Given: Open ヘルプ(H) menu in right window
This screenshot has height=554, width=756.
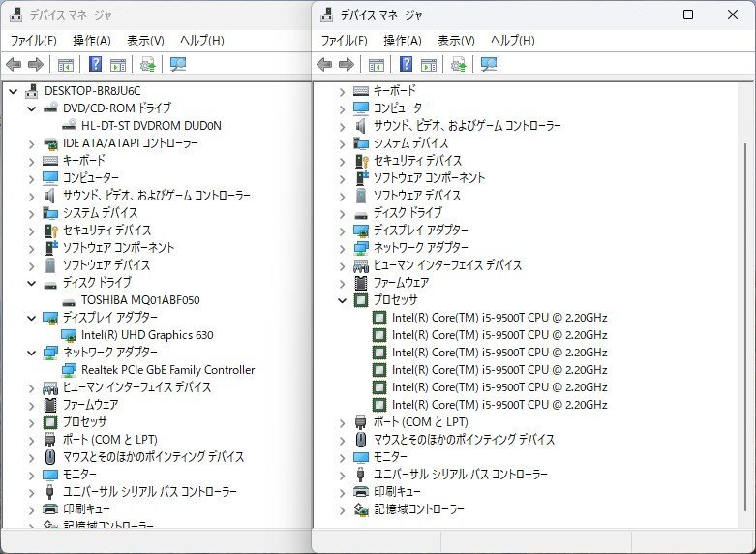Looking at the screenshot, I should 513,40.
